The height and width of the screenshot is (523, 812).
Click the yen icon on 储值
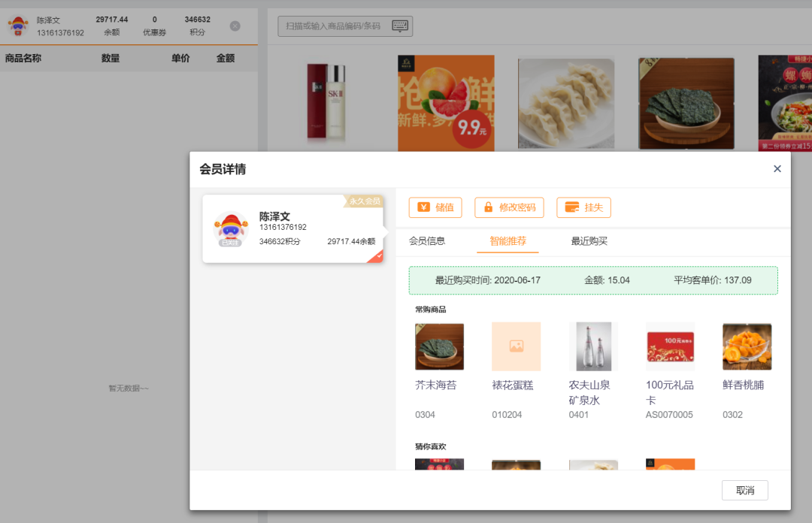pos(423,207)
